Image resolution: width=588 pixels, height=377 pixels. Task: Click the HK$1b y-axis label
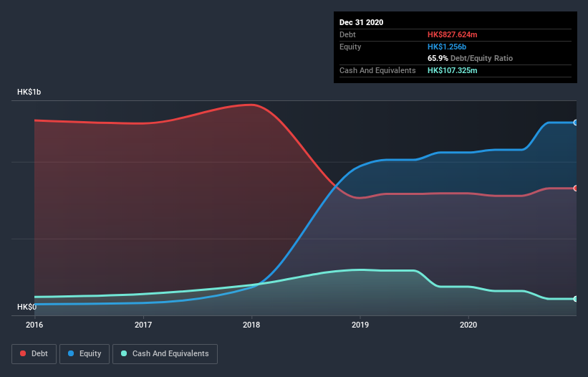click(x=29, y=92)
